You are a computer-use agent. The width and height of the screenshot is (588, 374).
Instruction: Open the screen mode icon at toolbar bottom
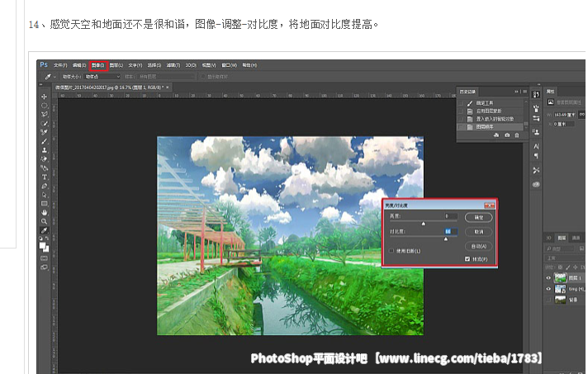coord(45,267)
